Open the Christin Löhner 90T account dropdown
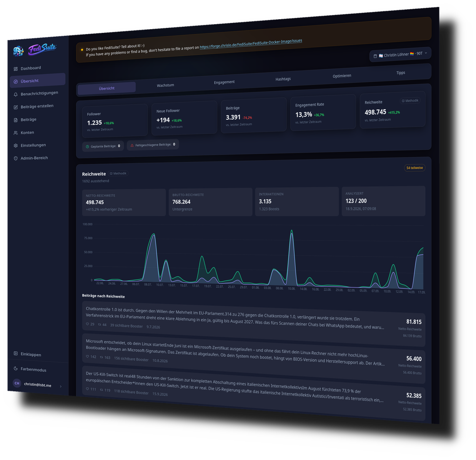This screenshot has height=460, width=476. point(400,54)
